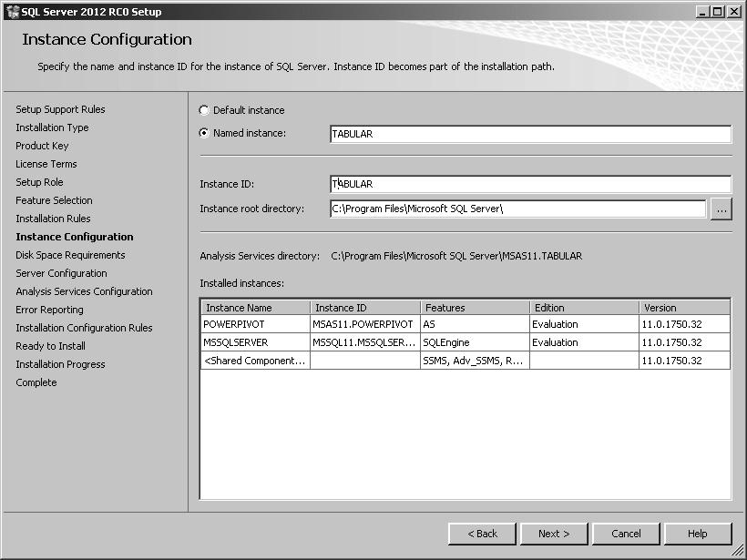Open the browse (...) directory button

(x=721, y=209)
